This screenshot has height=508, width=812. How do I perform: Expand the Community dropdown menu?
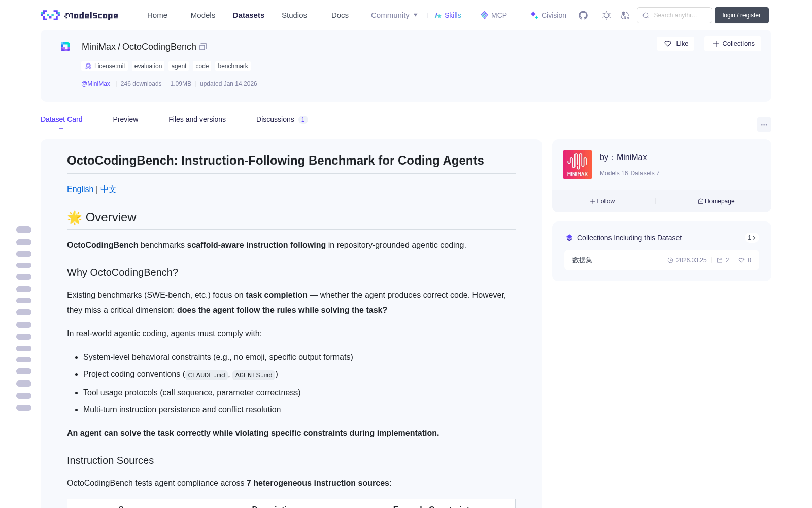394,15
